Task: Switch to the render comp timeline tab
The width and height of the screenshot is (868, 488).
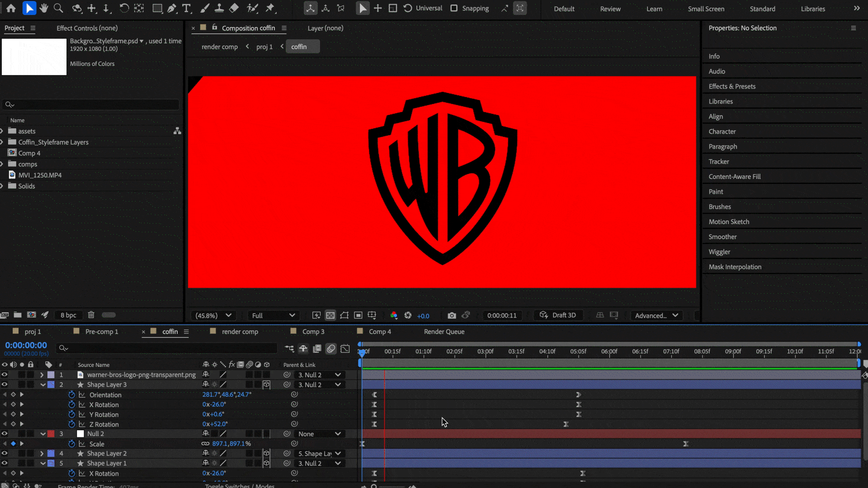Action: (x=240, y=332)
